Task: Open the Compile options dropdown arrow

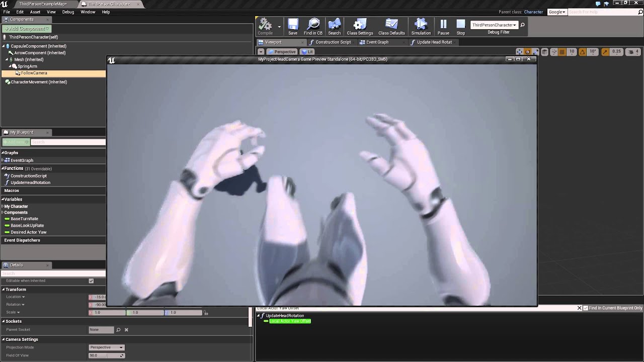Action: [279, 27]
